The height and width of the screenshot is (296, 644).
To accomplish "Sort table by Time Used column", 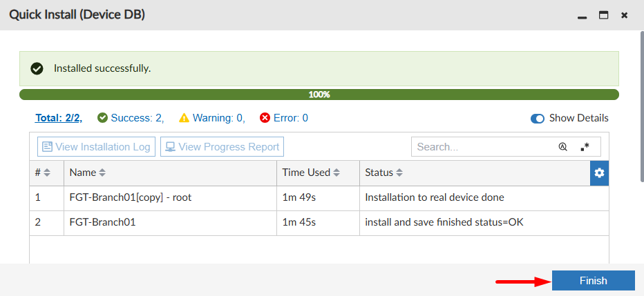I will pyautogui.click(x=337, y=173).
